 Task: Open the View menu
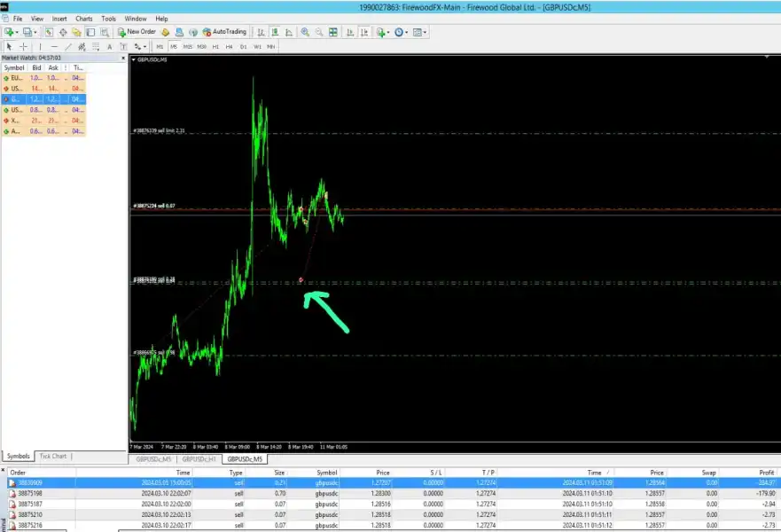click(37, 19)
